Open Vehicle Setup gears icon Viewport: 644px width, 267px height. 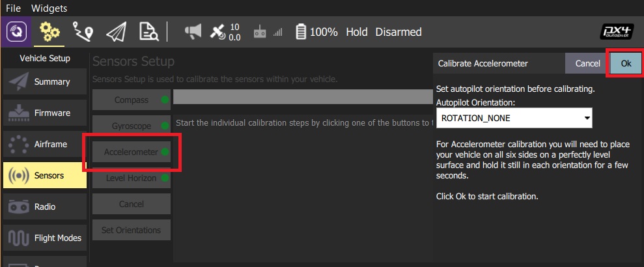coord(50,32)
